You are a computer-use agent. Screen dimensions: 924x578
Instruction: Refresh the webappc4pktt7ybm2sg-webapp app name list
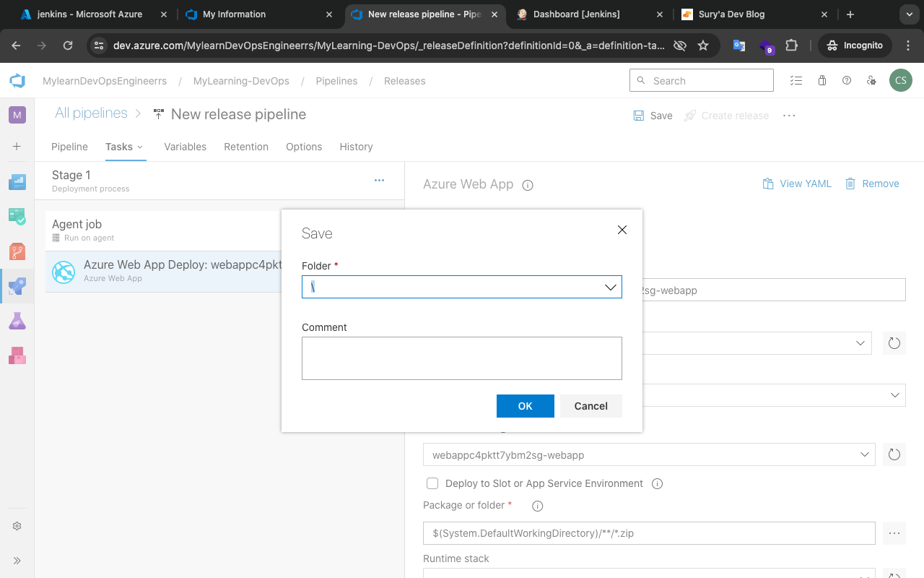point(894,454)
